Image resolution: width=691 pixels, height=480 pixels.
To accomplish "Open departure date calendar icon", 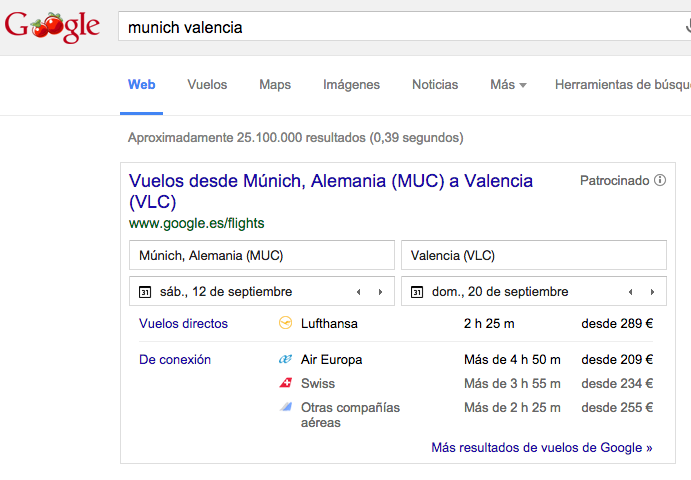I will (x=145, y=292).
